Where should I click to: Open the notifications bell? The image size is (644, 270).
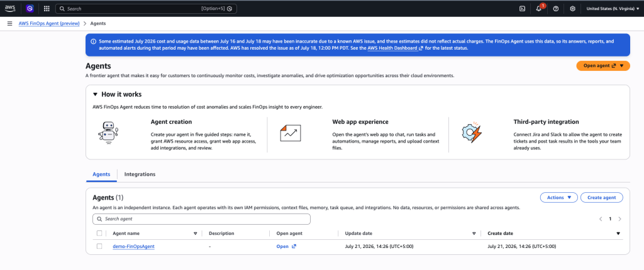tap(539, 9)
